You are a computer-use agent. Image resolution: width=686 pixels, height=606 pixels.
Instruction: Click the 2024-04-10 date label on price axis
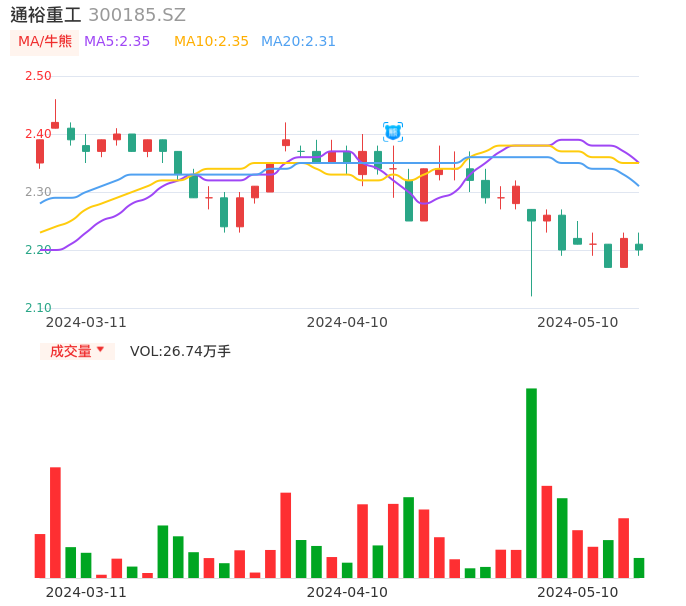347,322
